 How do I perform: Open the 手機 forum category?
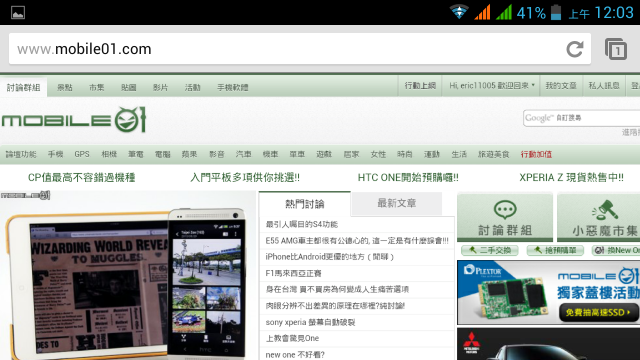point(56,154)
